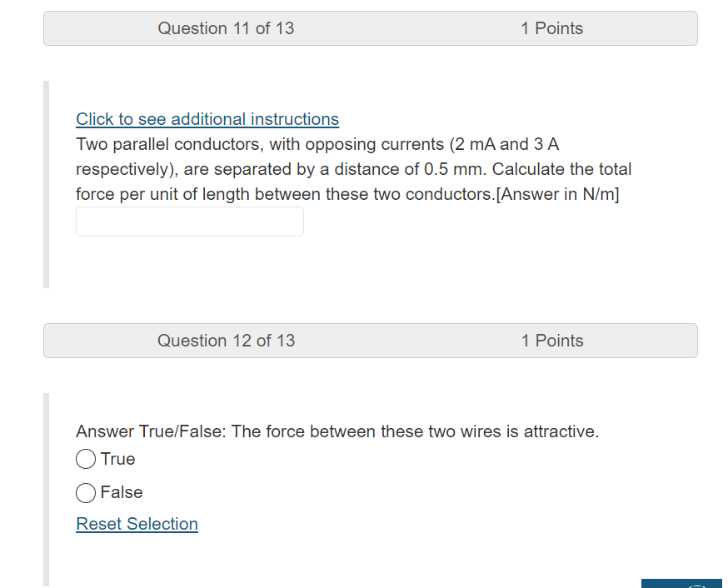Choose True for the attractive force question
728x588 pixels.
(86, 459)
